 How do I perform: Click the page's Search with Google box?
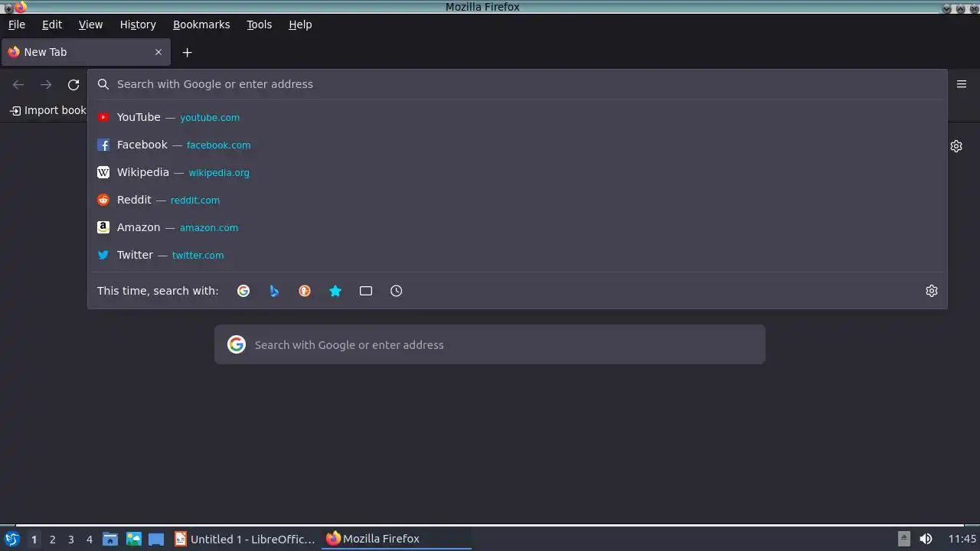coord(490,344)
